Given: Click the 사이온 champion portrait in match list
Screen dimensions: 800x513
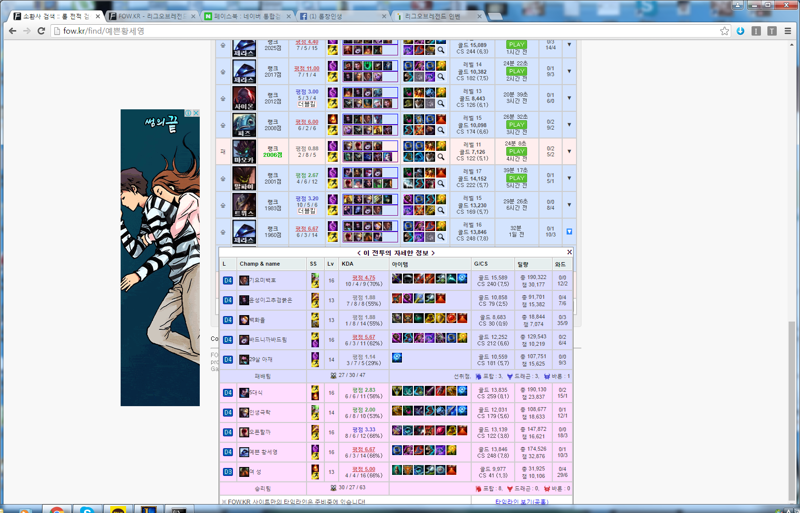Looking at the screenshot, I should (x=244, y=98).
